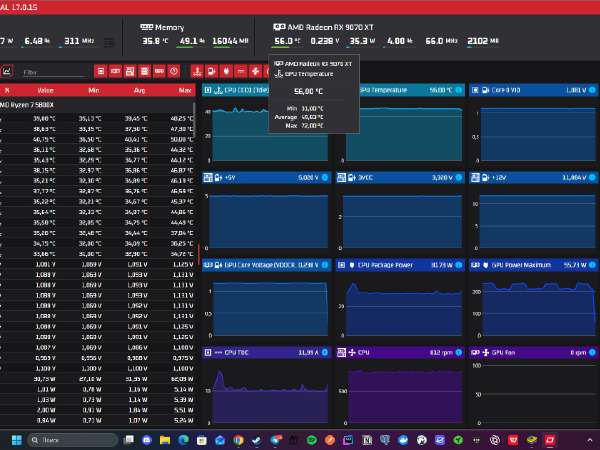Image resolution: width=600 pixels, height=450 pixels.
Task: Open Microsoft Edge from the taskbar
Action: point(183,440)
